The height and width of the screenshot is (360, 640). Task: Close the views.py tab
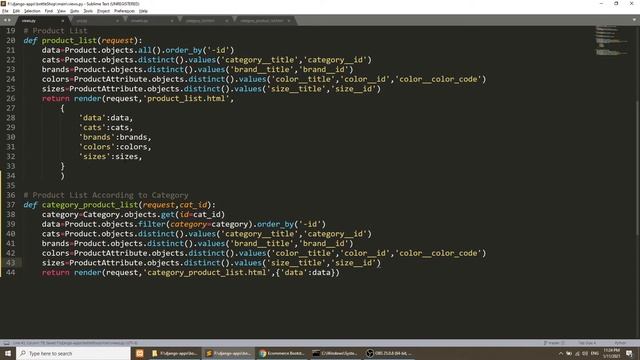pyautogui.click(x=62, y=20)
